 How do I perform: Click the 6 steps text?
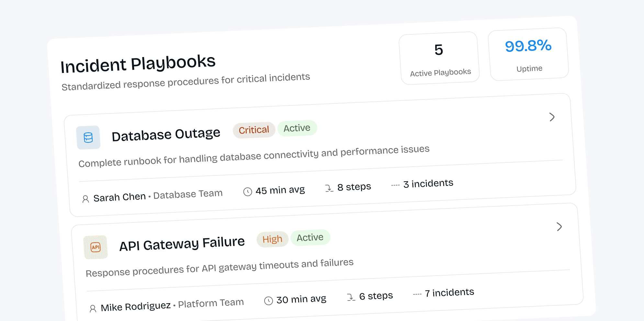point(376,296)
